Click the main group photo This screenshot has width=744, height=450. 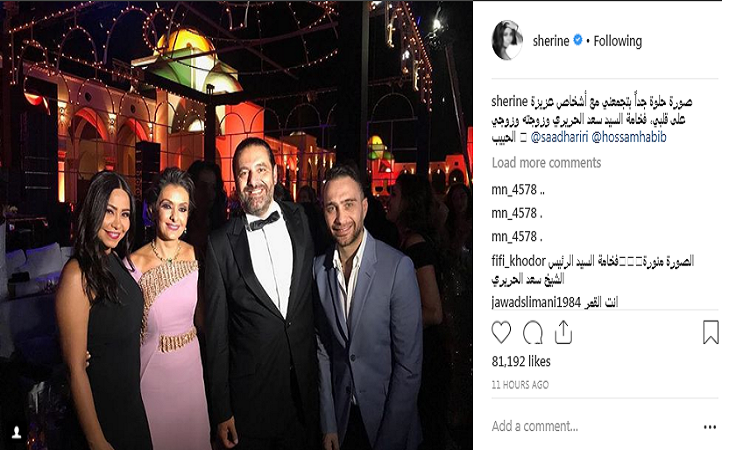click(236, 225)
